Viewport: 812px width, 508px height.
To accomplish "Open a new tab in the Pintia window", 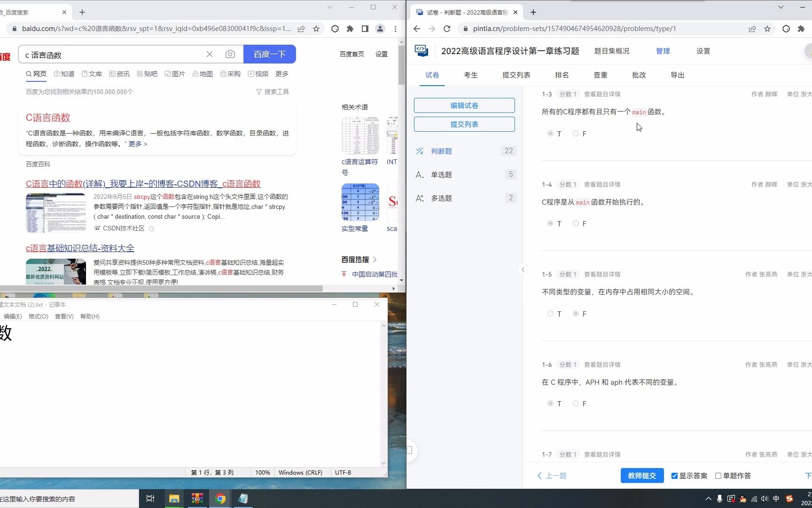I will click(x=533, y=12).
